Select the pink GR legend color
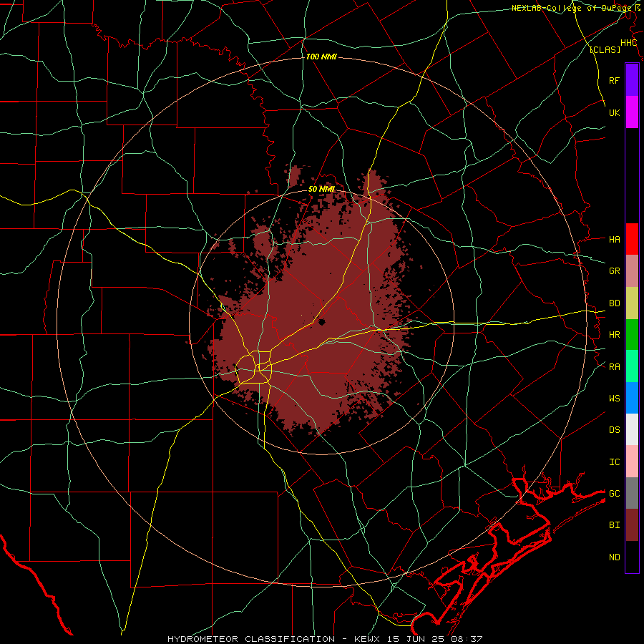The image size is (644, 644). 632,271
